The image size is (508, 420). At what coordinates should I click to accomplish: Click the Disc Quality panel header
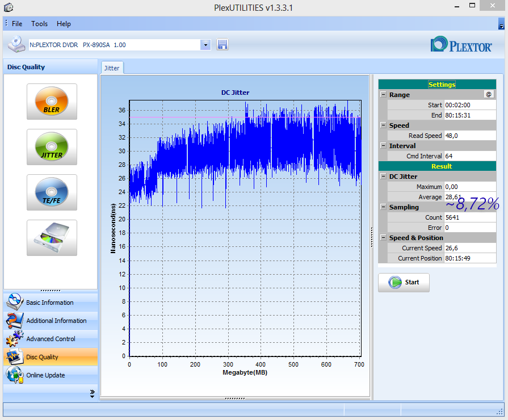point(51,67)
